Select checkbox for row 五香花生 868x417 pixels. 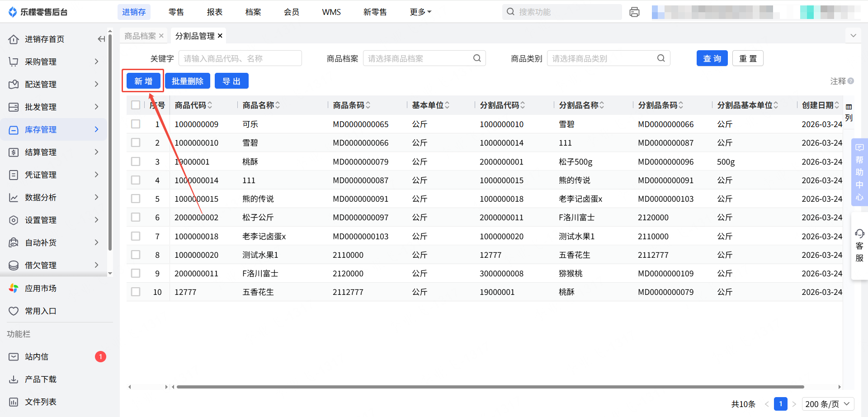136,292
